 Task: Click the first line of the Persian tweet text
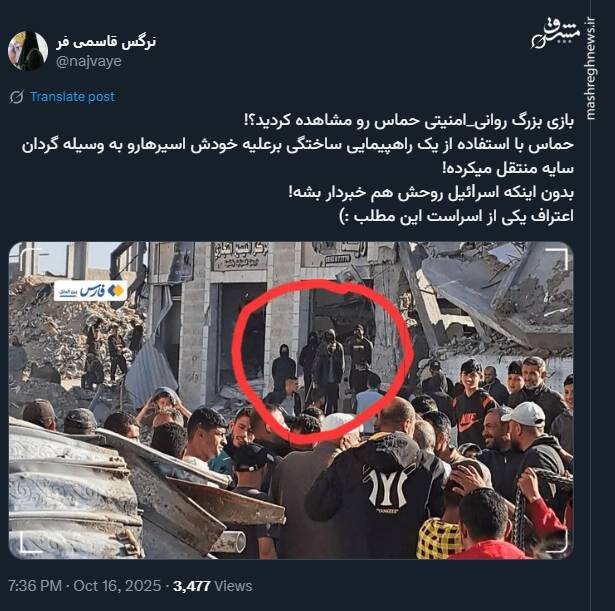(x=408, y=121)
